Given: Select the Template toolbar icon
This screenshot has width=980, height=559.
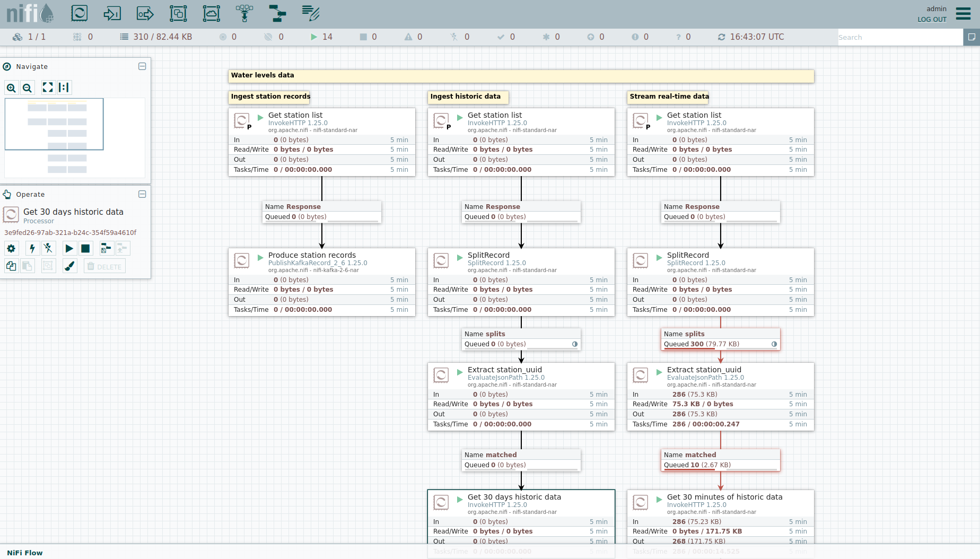Looking at the screenshot, I should point(277,13).
